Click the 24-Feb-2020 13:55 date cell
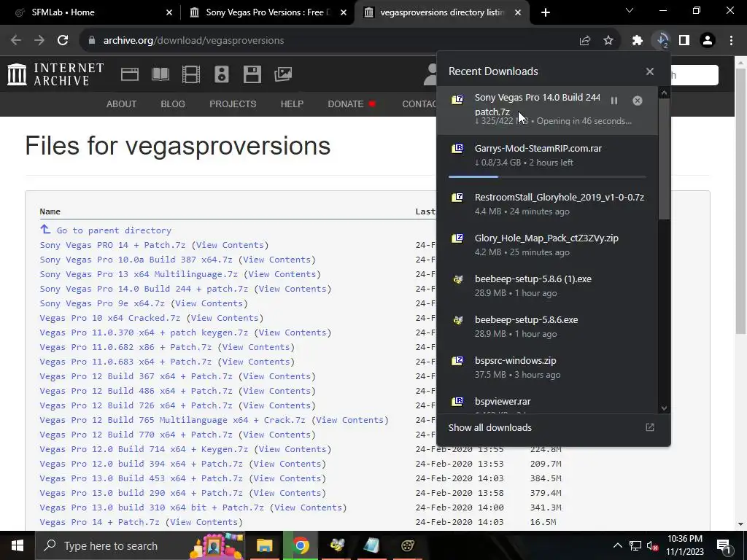Image resolution: width=747 pixels, height=560 pixels. click(460, 449)
